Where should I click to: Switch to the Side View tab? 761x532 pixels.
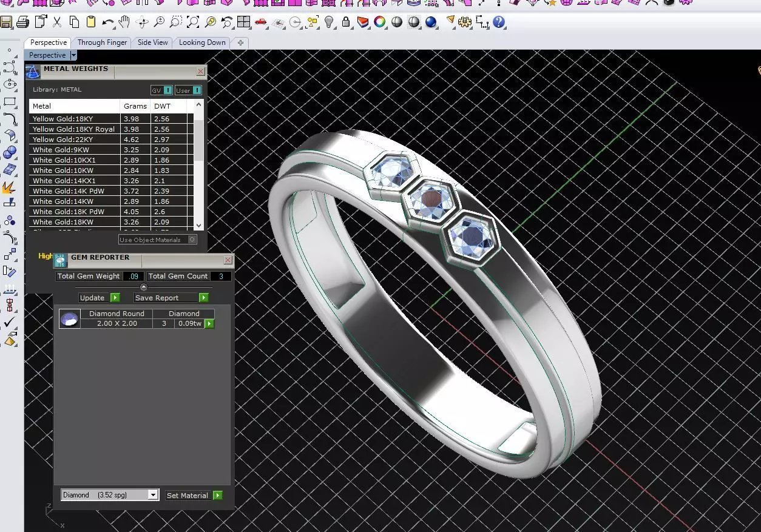pyautogui.click(x=153, y=42)
